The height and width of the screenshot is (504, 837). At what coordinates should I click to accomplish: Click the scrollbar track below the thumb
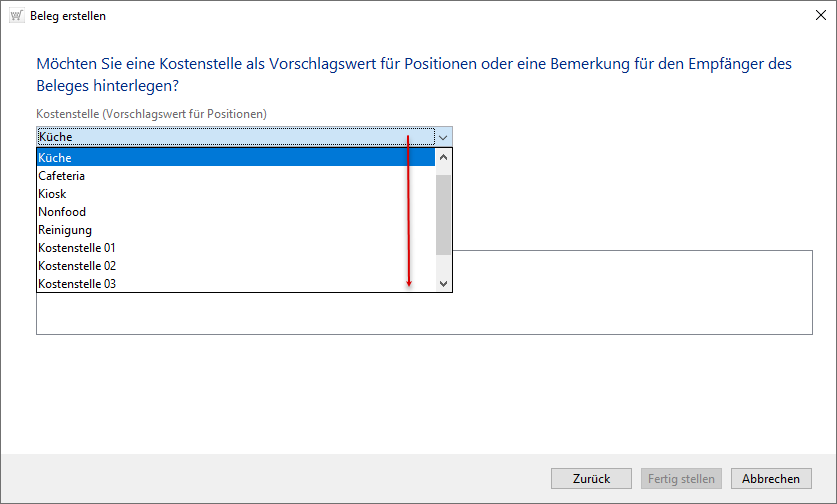pos(444,265)
